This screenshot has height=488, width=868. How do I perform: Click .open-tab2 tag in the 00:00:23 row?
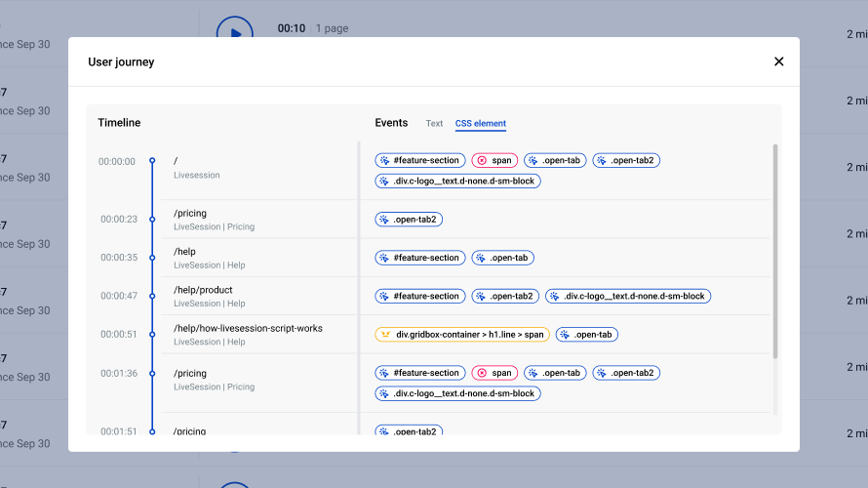point(409,220)
